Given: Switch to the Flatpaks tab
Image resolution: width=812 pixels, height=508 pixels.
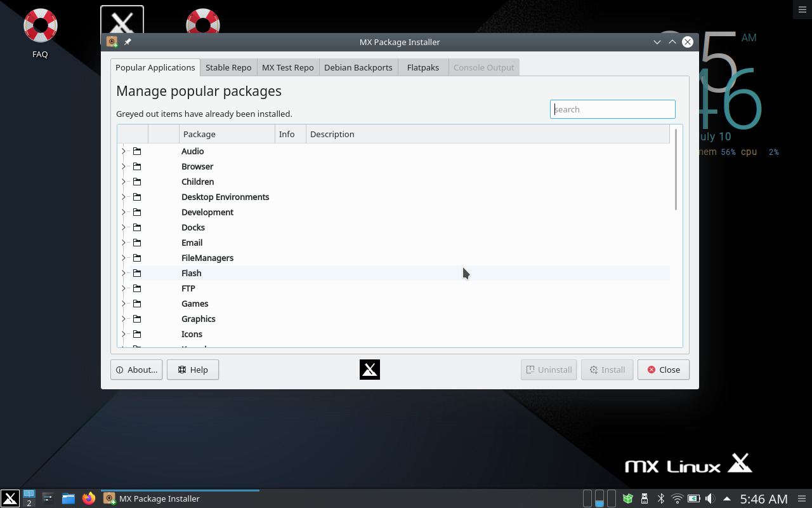Looking at the screenshot, I should tap(422, 67).
